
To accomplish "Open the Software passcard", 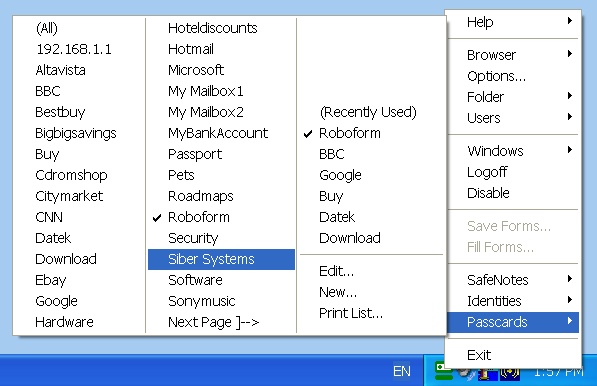I will [221, 280].
